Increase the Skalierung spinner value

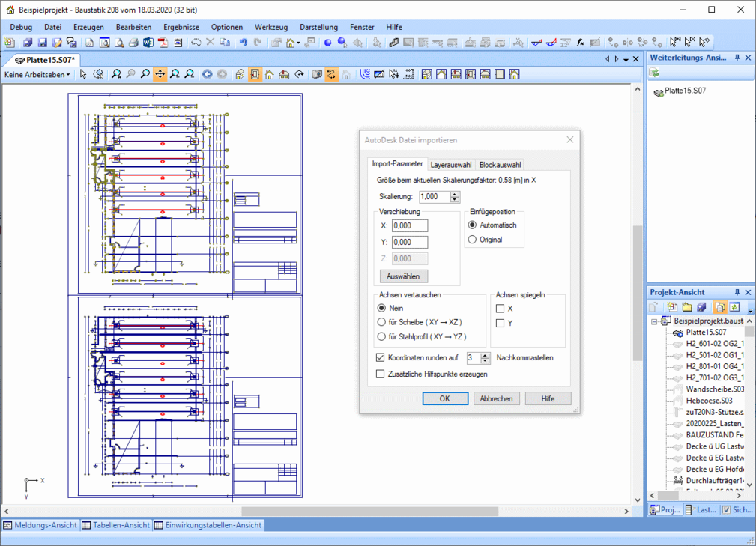point(455,194)
